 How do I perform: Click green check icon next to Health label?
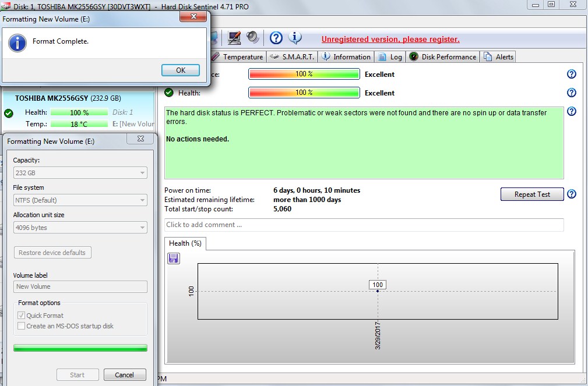click(169, 92)
